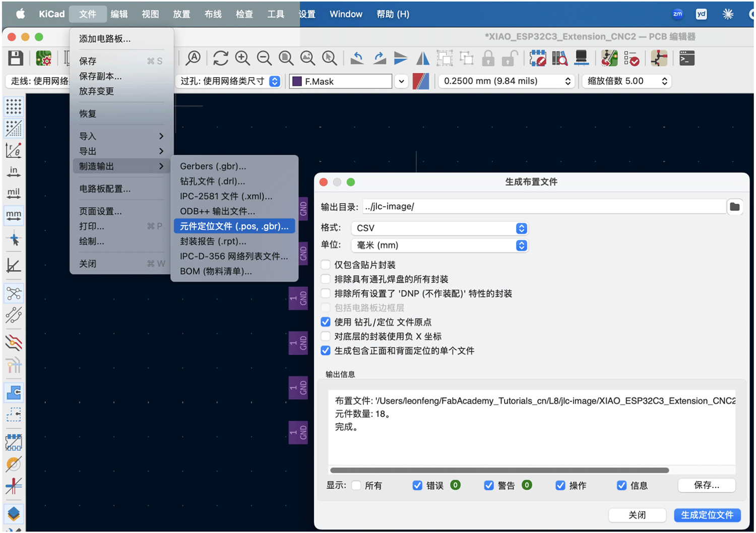
Task: Select 'Gerbers (.gbr)...' from fabrication outputs
Action: [234, 166]
